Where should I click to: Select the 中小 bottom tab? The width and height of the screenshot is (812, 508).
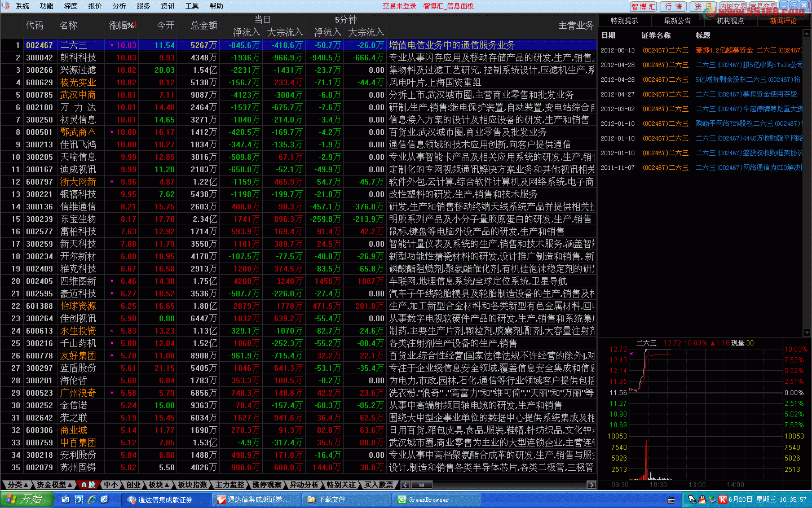click(111, 485)
